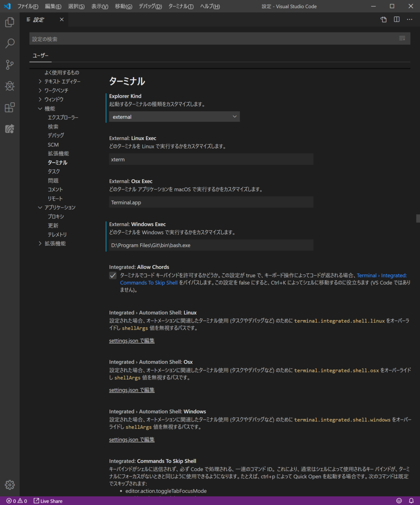
Task: Select ターミナル in settings tree
Action: (58, 162)
